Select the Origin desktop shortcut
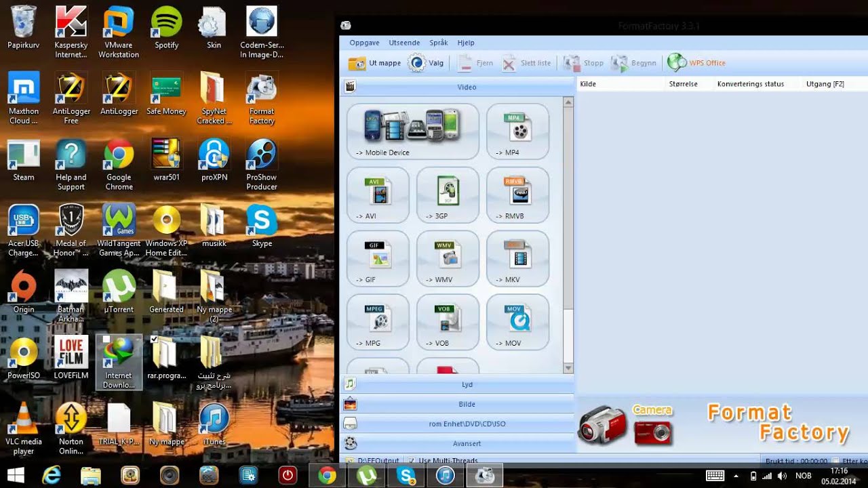 (24, 292)
